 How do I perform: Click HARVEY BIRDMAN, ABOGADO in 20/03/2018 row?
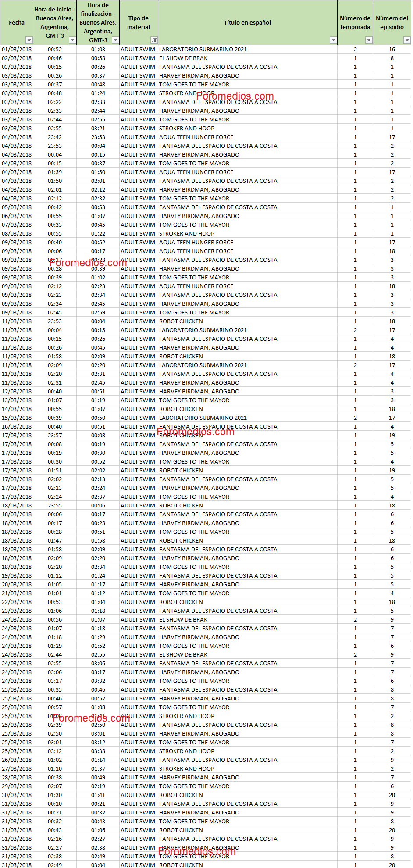coord(199,584)
